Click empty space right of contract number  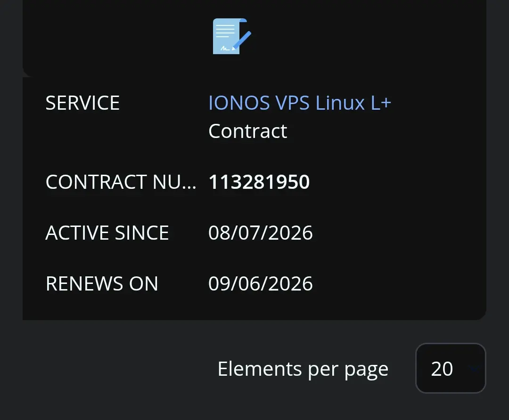tap(396, 182)
